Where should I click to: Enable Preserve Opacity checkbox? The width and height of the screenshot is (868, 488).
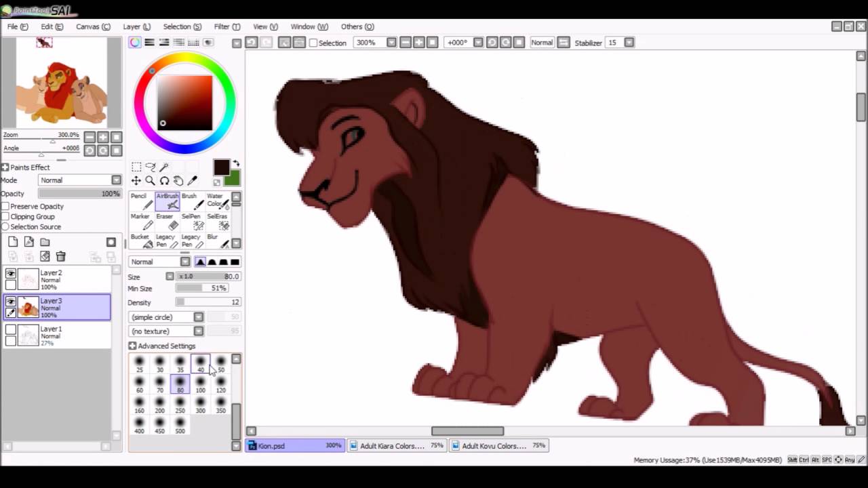[5, 206]
